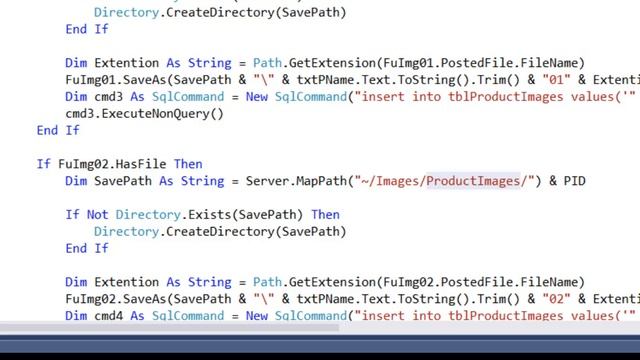Click the Then keyword after Directory.Exists(SavePath)

(x=325, y=215)
